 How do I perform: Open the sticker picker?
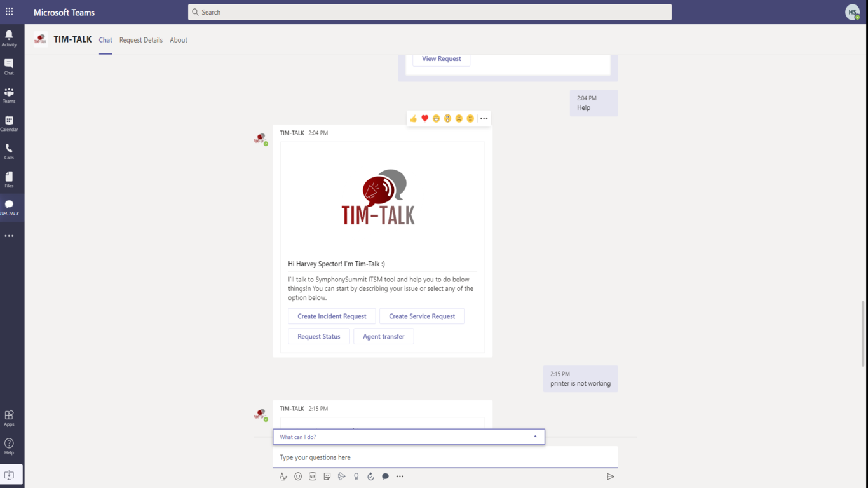pyautogui.click(x=327, y=477)
